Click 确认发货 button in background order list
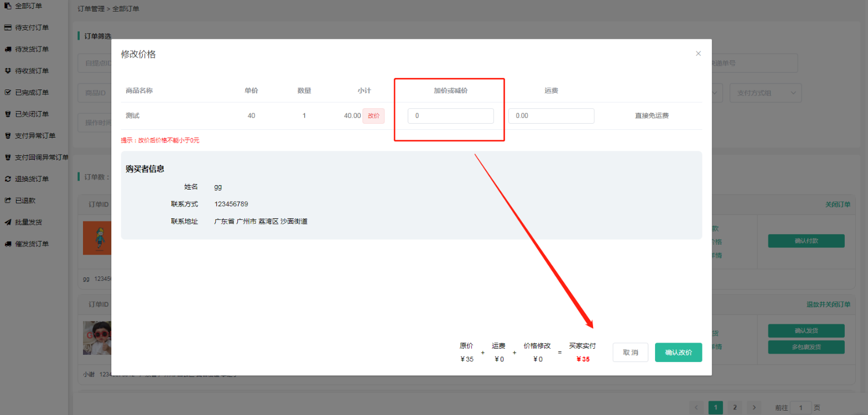Screen dimensions: 868x415 [806, 331]
